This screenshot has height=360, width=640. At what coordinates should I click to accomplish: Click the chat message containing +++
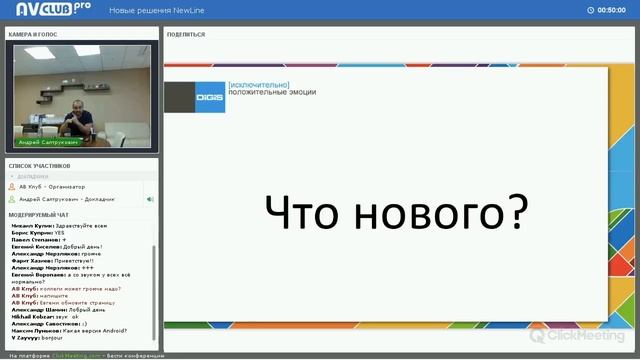point(53,268)
